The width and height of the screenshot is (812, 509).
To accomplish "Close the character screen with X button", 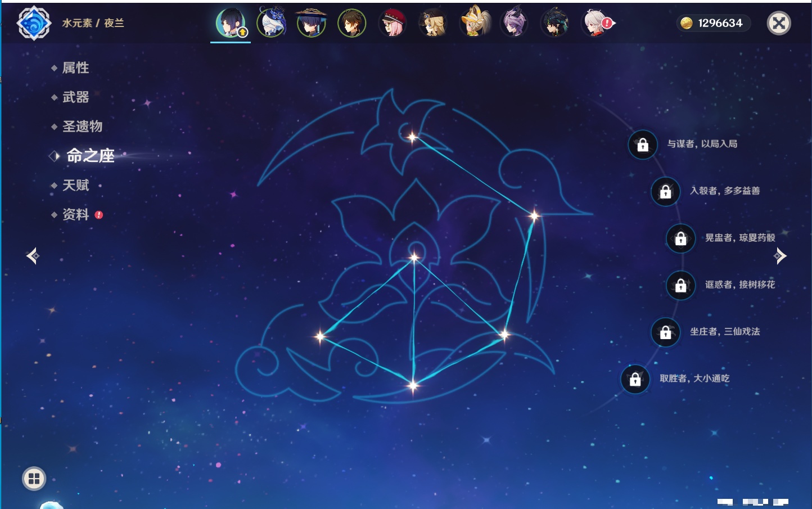I will 779,23.
